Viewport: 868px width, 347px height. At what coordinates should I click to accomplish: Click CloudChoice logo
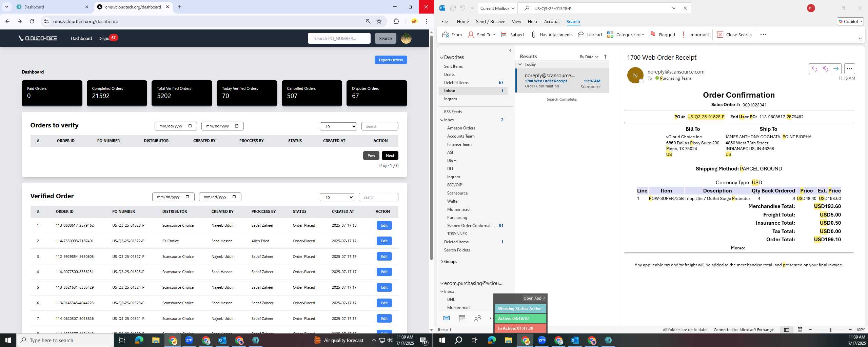(38, 38)
